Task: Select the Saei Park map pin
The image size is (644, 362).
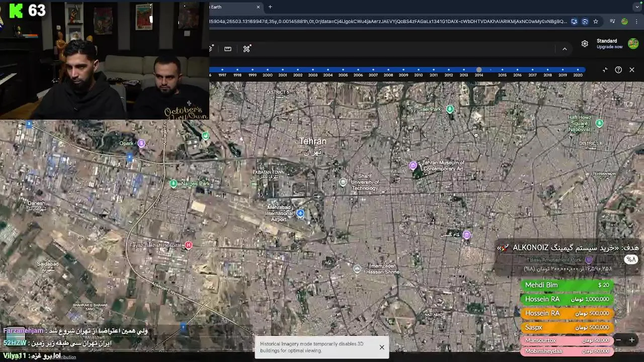Action: coord(450,109)
